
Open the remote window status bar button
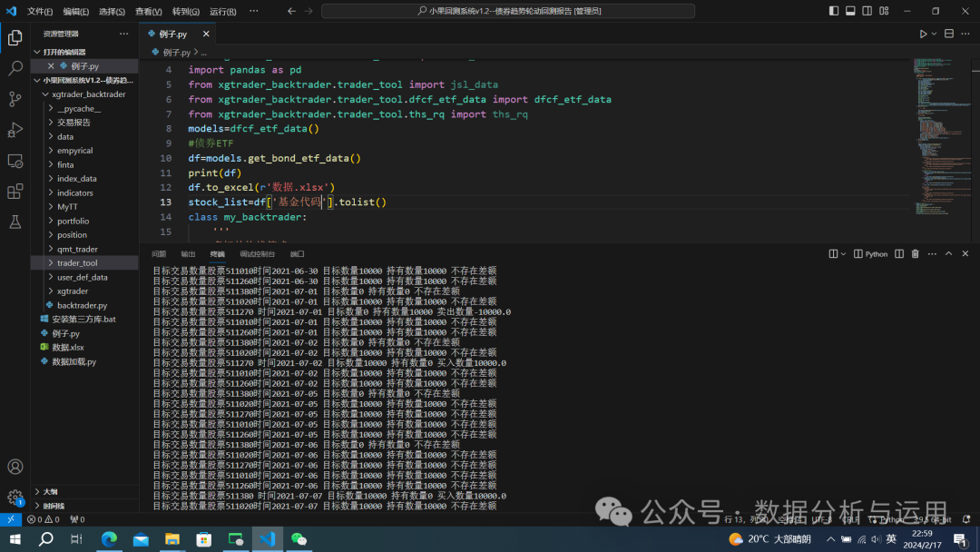point(11,519)
